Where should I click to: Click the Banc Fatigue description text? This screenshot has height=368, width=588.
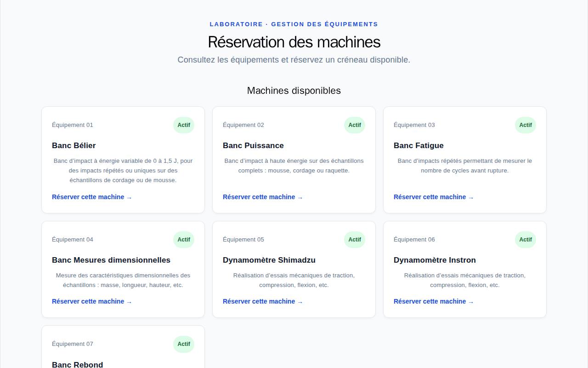(x=465, y=166)
